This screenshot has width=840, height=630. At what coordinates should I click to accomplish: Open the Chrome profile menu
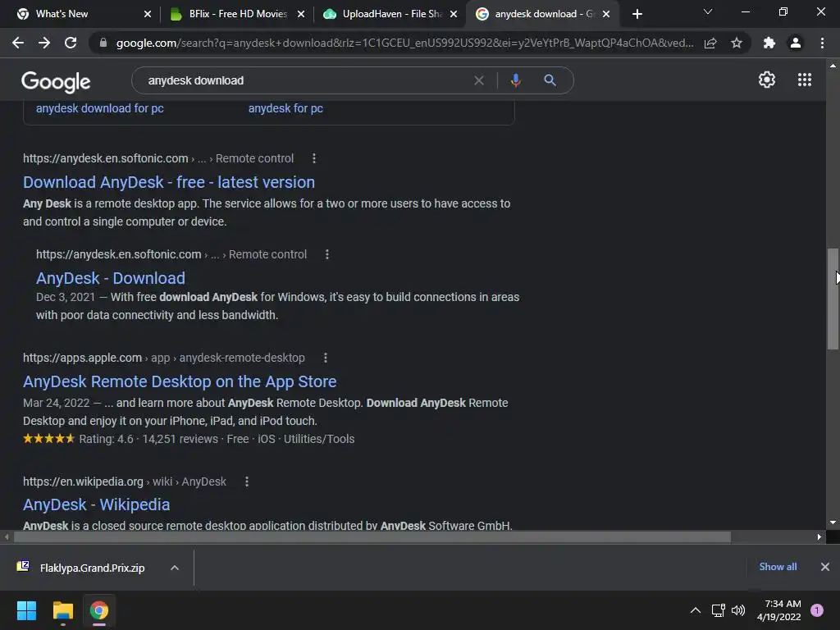(x=796, y=43)
